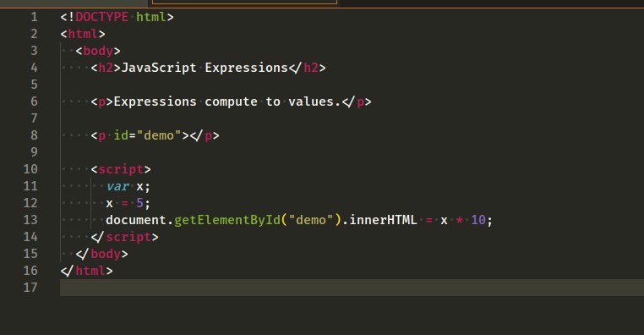Click line number 11 in the gutter
The width and height of the screenshot is (644, 335).
[30, 186]
